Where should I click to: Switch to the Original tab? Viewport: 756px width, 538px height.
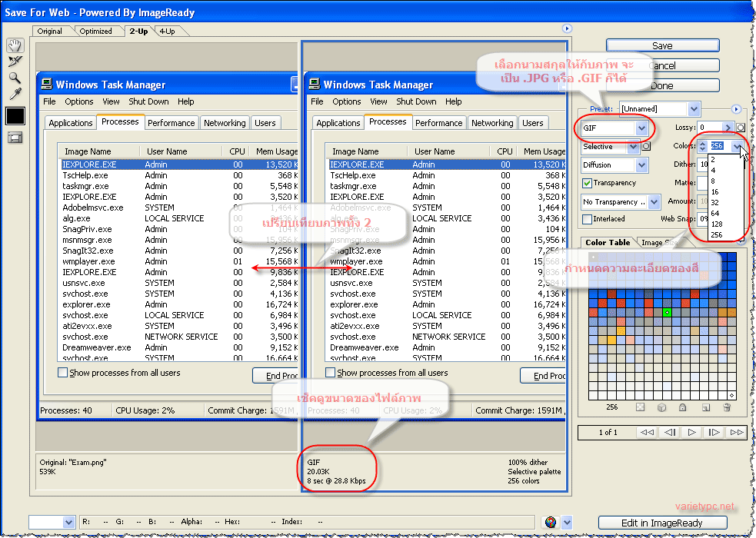point(51,32)
